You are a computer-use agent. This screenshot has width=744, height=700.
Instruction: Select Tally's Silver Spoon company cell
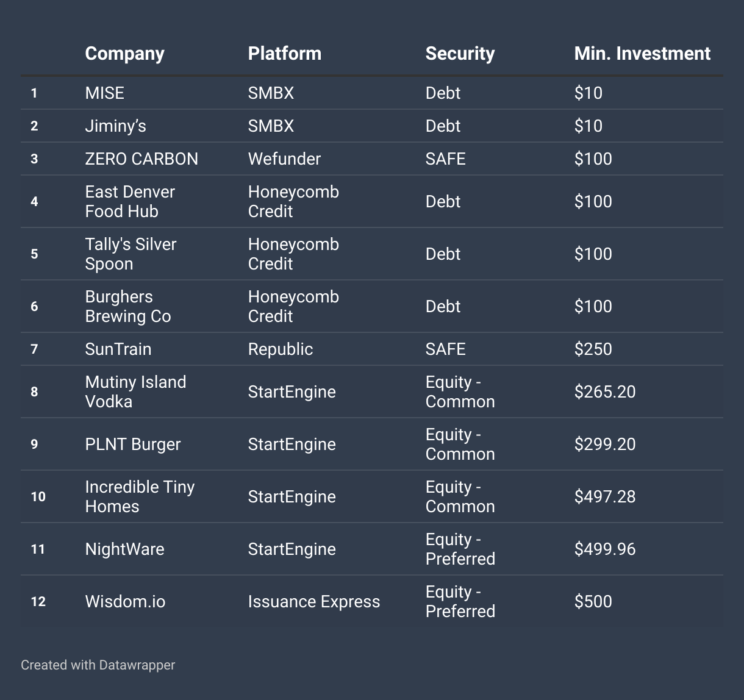point(131,254)
